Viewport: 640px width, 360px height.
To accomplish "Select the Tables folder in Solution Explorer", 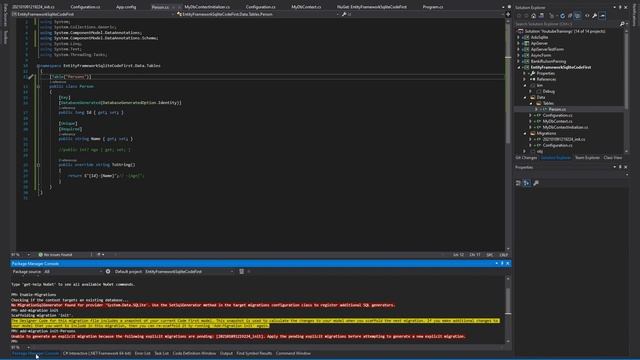I will [x=548, y=103].
